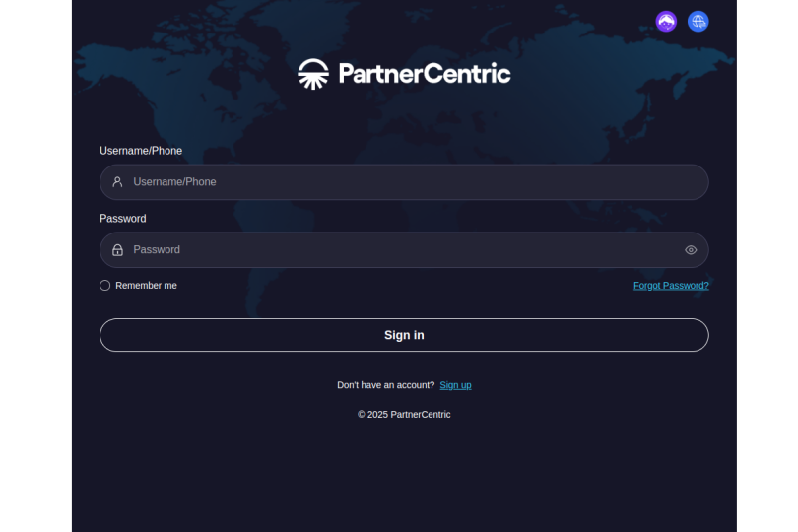Click the Username/Phone label text
The image size is (798, 532).
tap(141, 151)
